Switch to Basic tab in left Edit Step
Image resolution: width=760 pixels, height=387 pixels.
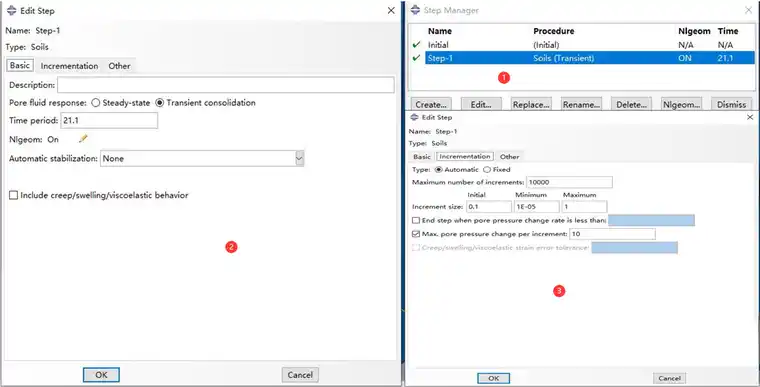tap(20, 65)
